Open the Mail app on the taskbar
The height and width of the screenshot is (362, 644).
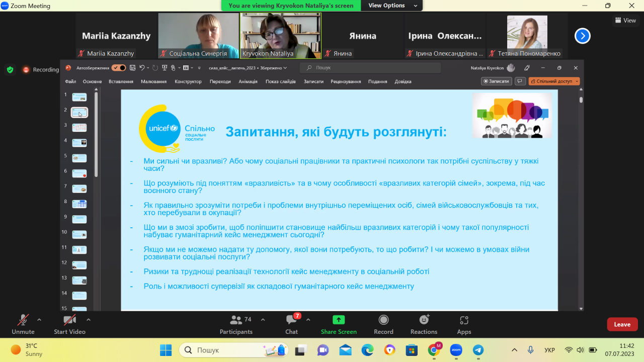[x=345, y=350]
